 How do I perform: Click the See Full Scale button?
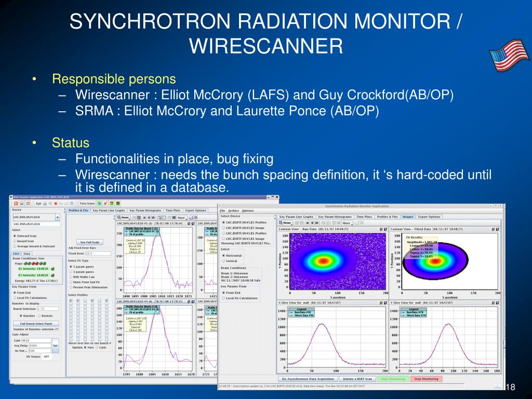90,242
